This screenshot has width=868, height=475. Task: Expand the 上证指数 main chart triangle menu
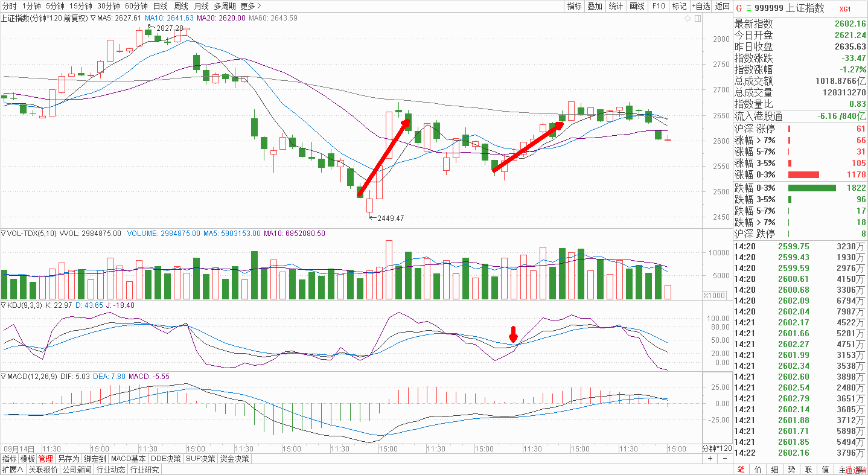point(93,18)
